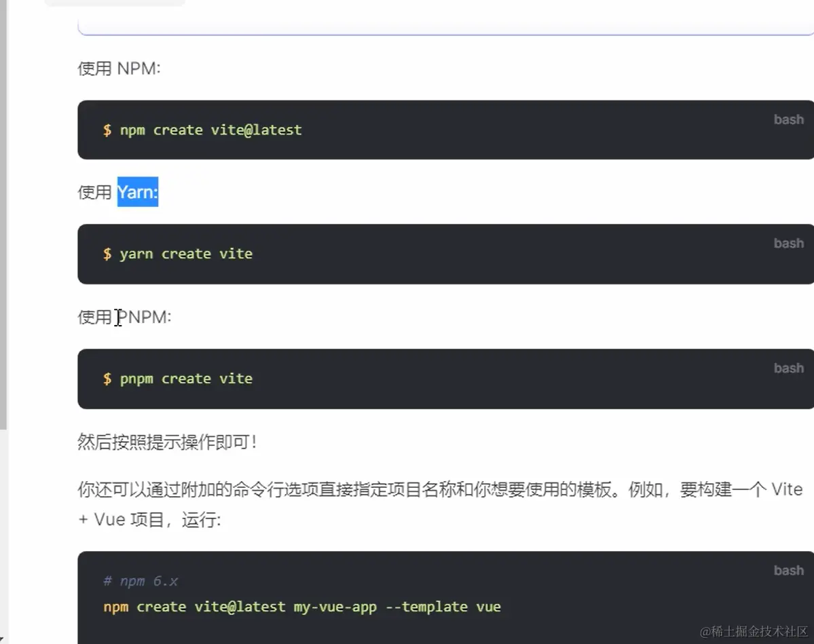Click the '然后按照提示操作即可!' sentence

tap(167, 442)
